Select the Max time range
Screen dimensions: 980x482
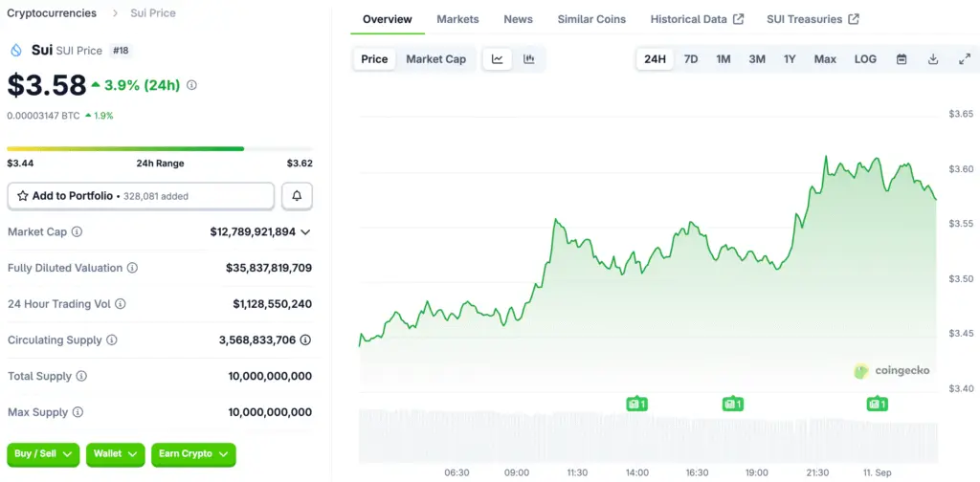tap(825, 59)
